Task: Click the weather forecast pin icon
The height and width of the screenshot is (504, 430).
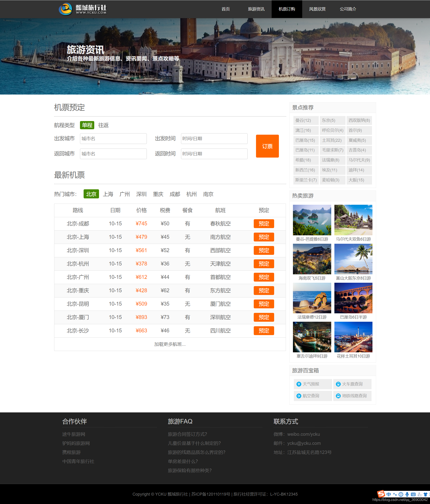Action: point(299,384)
